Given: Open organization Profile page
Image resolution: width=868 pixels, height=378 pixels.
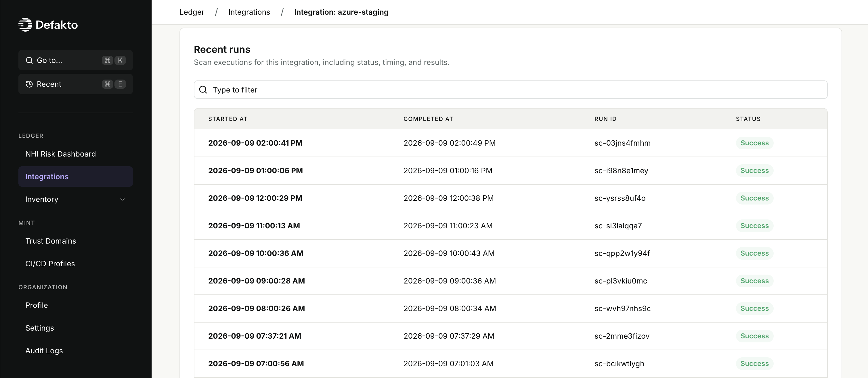Looking at the screenshot, I should [x=37, y=305].
